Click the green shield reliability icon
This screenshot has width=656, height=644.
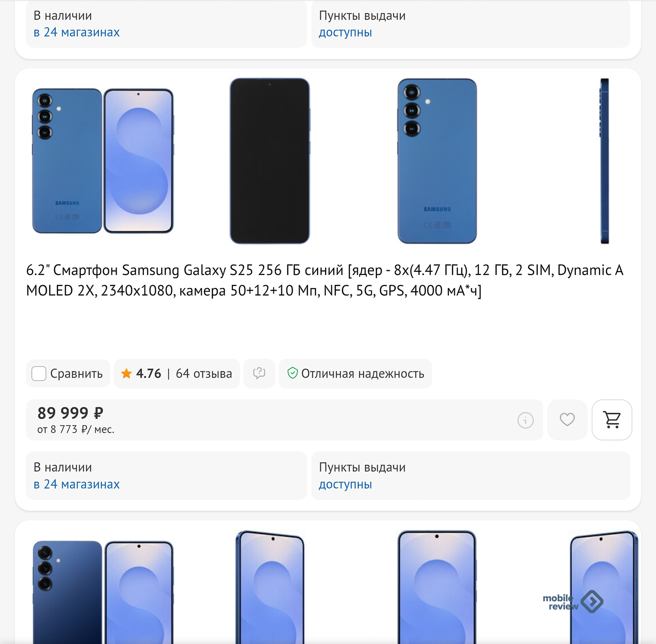[292, 373]
